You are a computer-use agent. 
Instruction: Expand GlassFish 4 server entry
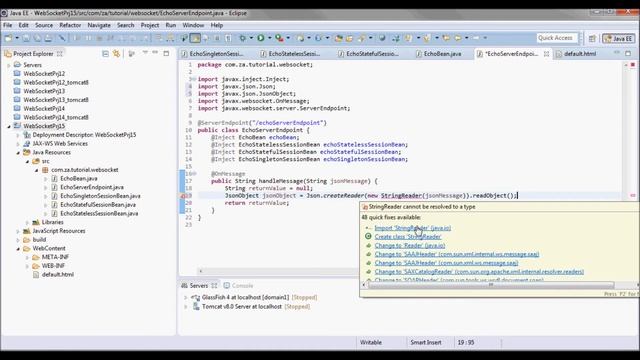pyautogui.click(x=186, y=298)
